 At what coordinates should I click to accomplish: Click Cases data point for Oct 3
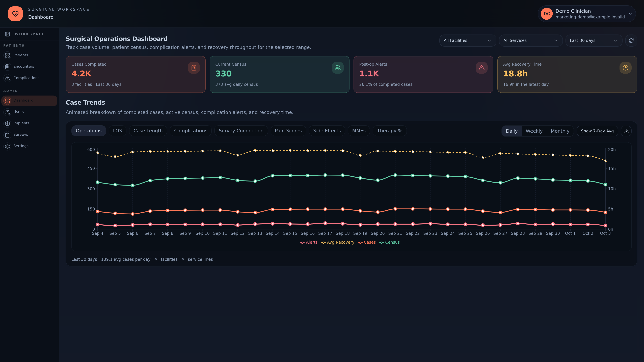(x=605, y=213)
